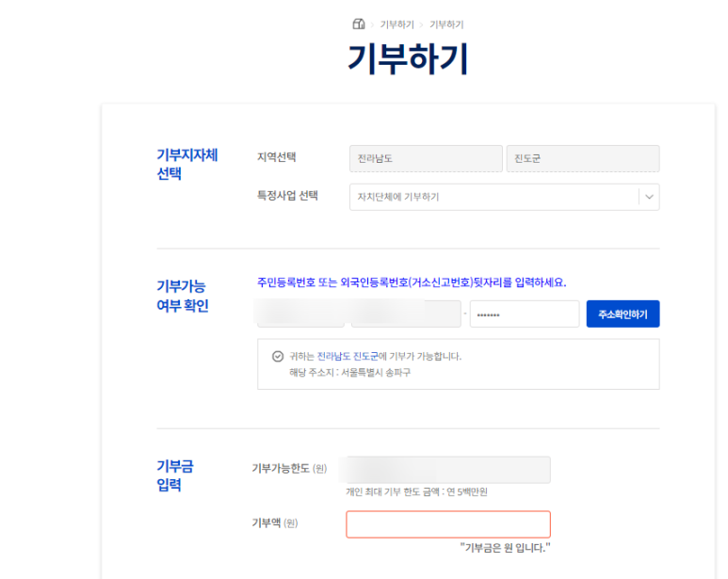This screenshot has width=728, height=579.
Task: Open the 특정사업 선택 dropdown
Action: (504, 197)
